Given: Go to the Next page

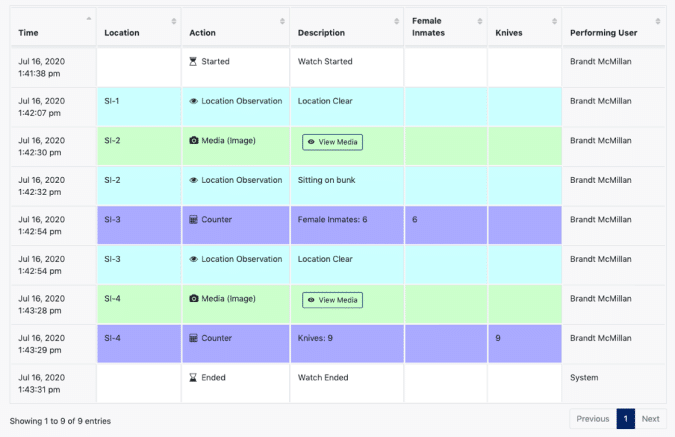Looking at the screenshot, I should point(650,419).
